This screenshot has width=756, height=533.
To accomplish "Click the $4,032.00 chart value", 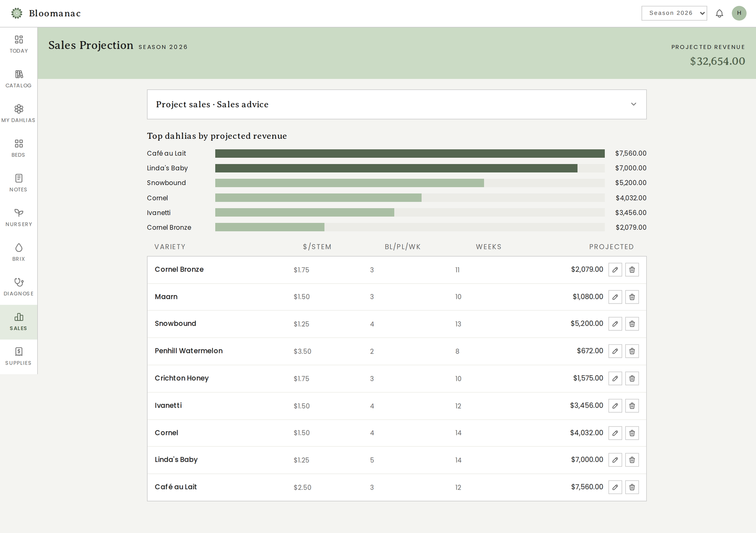I will pyautogui.click(x=631, y=198).
